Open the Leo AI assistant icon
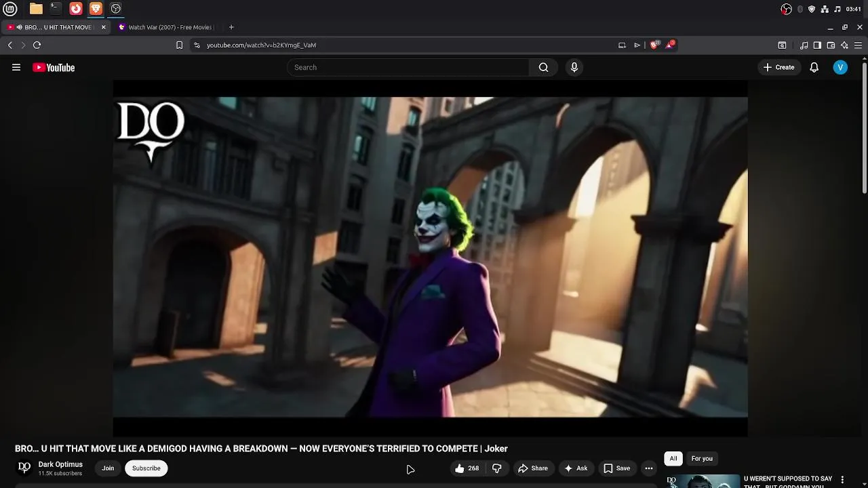The width and height of the screenshot is (868, 488). pos(844,45)
